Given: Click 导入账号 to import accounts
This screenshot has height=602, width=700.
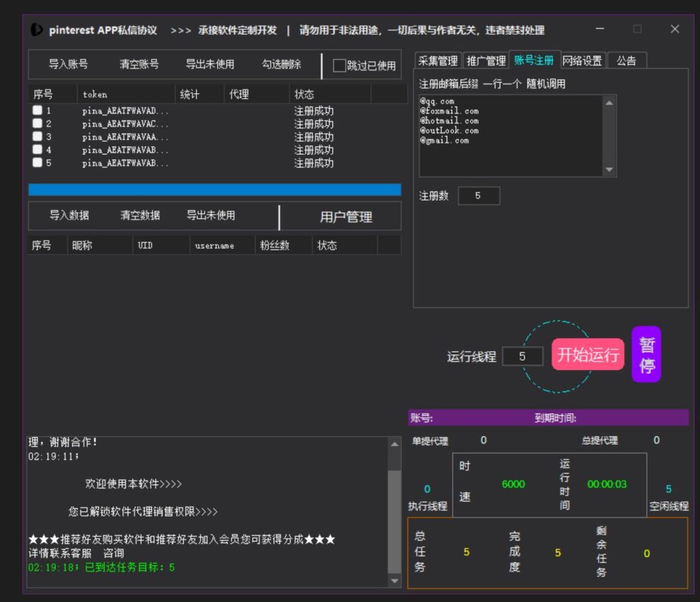Looking at the screenshot, I should click(x=68, y=64).
